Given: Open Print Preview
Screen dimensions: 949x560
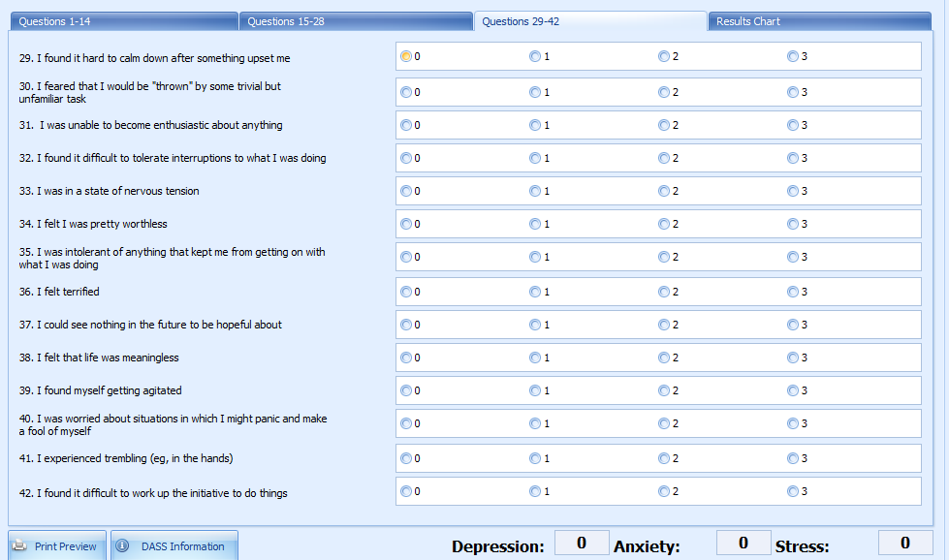Looking at the screenshot, I should tap(57, 545).
